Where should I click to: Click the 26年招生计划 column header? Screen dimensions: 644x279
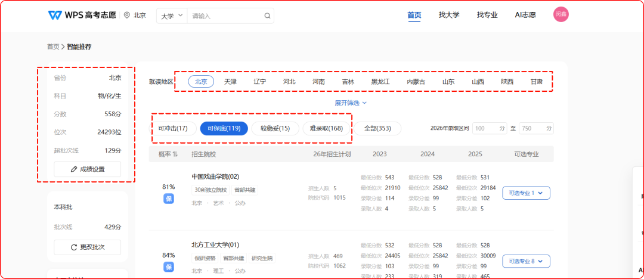click(x=332, y=154)
